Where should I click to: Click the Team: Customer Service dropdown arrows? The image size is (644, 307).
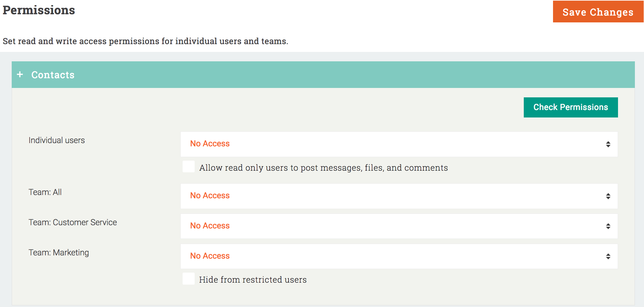pos(608,226)
